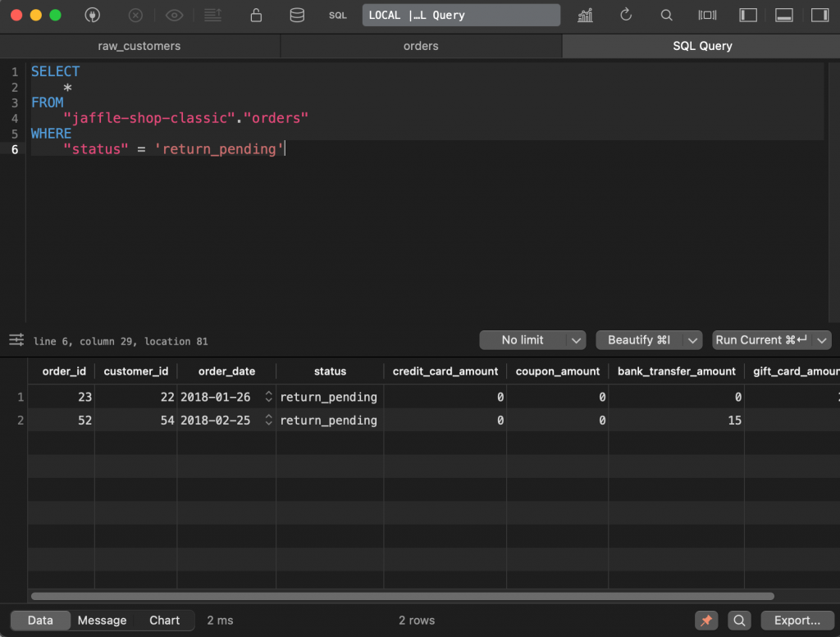Toggle the bottom console panel

783,15
